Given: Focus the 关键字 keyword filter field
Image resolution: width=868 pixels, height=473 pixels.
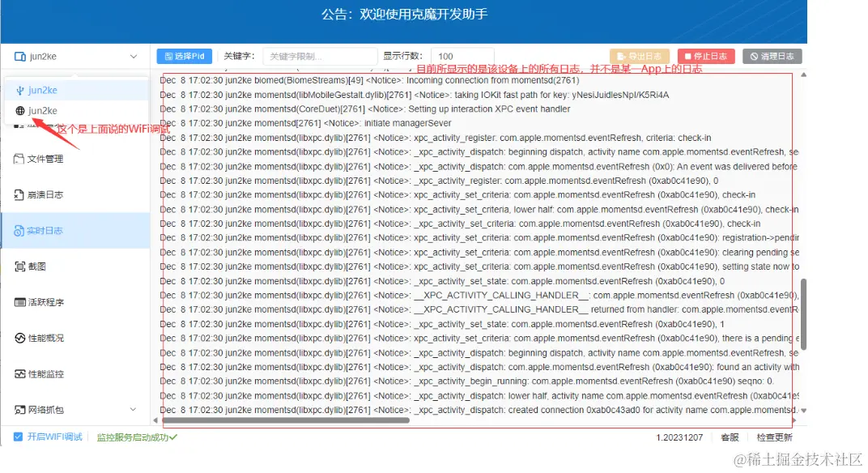Looking at the screenshot, I should click(320, 57).
